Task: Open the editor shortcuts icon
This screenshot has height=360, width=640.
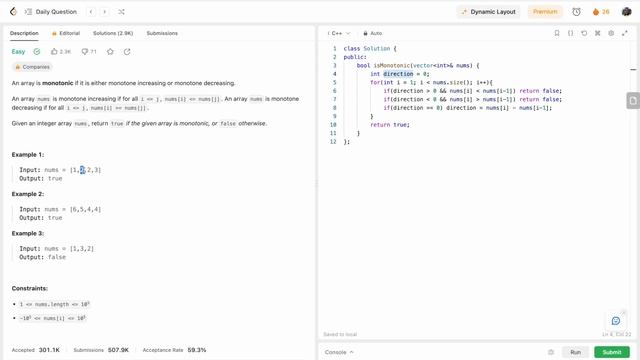Action: pyautogui.click(x=598, y=33)
